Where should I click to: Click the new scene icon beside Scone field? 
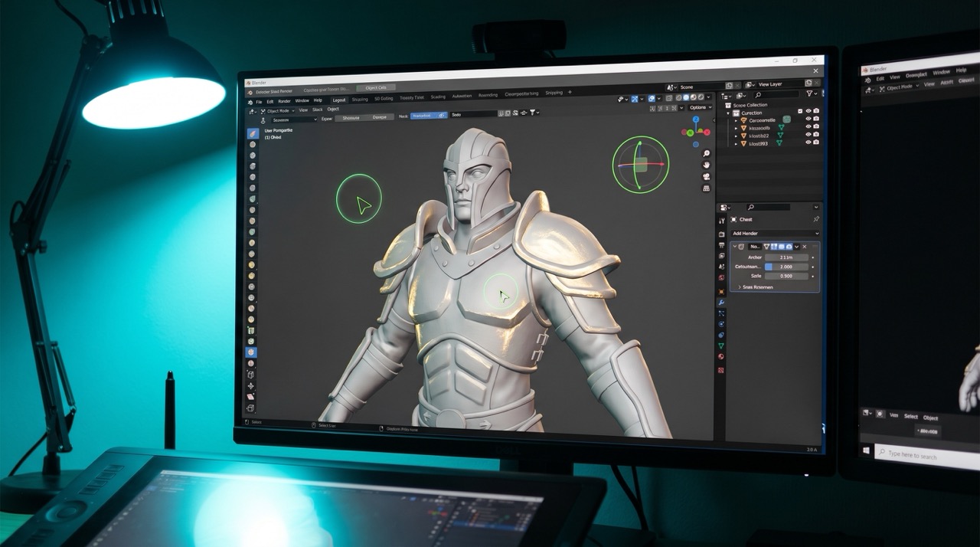[729, 86]
